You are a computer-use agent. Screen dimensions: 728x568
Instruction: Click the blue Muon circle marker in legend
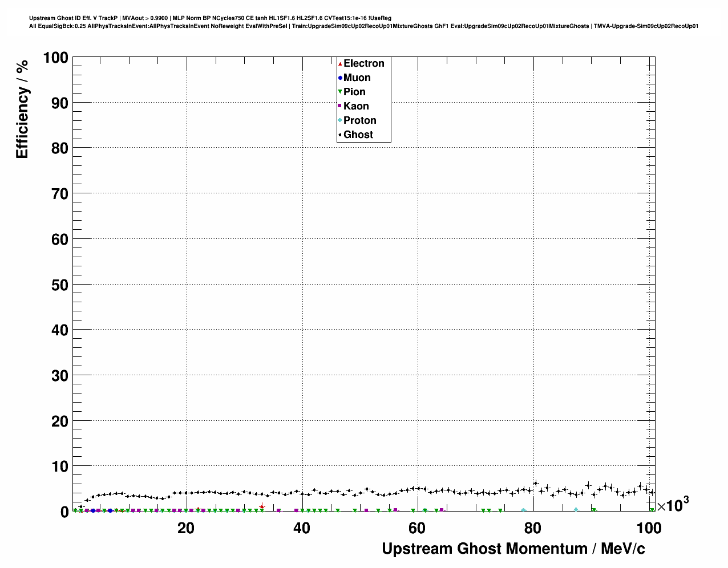click(x=340, y=78)
